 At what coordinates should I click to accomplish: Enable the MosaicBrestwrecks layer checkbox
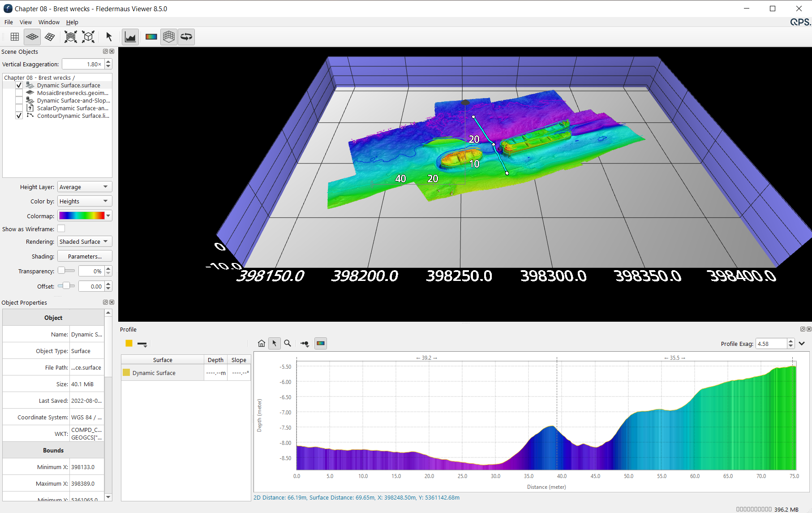[x=19, y=93]
